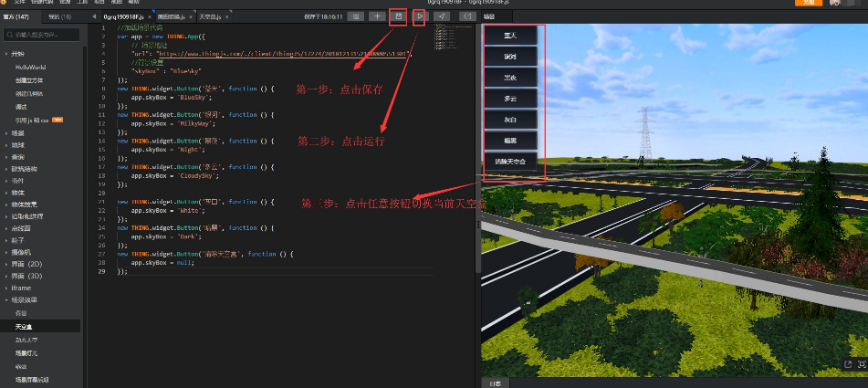Click the tab scroll-left arrow
The width and height of the screenshot is (868, 388).
coord(94,16)
